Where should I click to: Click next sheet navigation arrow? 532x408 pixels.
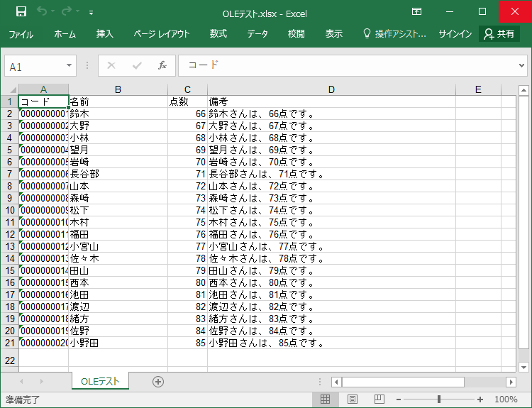(41, 382)
